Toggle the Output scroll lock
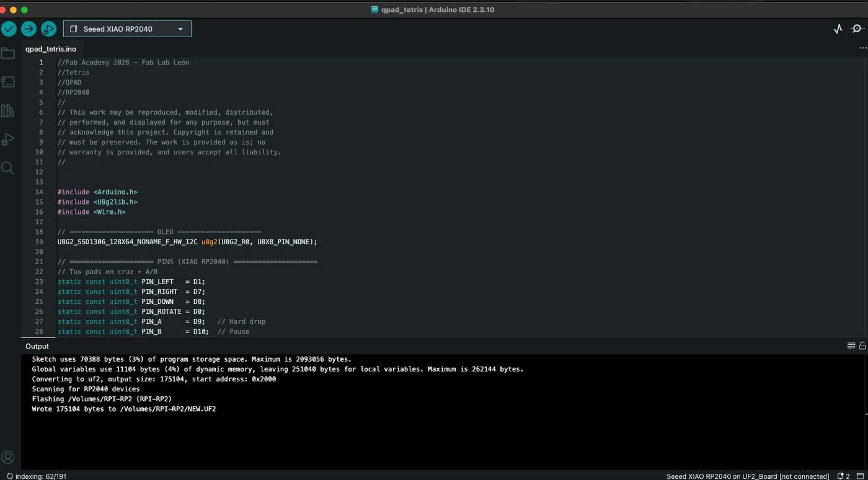 pos(862,346)
